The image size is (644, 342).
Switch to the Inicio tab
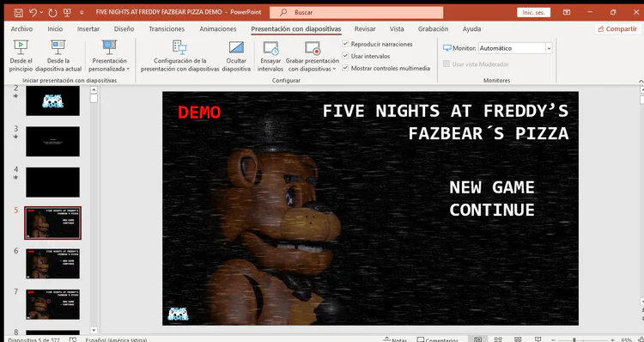click(55, 28)
